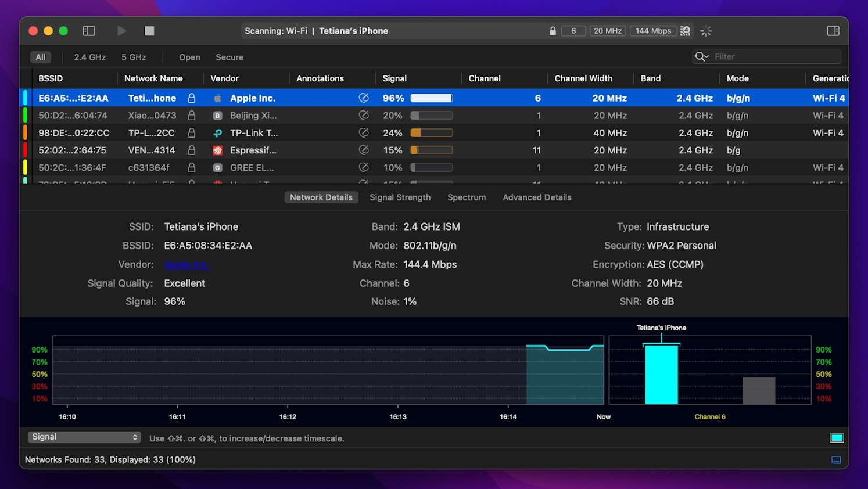Viewport: 868px width, 489px height.
Task: Open the Signal graph type dropdown
Action: [x=84, y=437]
